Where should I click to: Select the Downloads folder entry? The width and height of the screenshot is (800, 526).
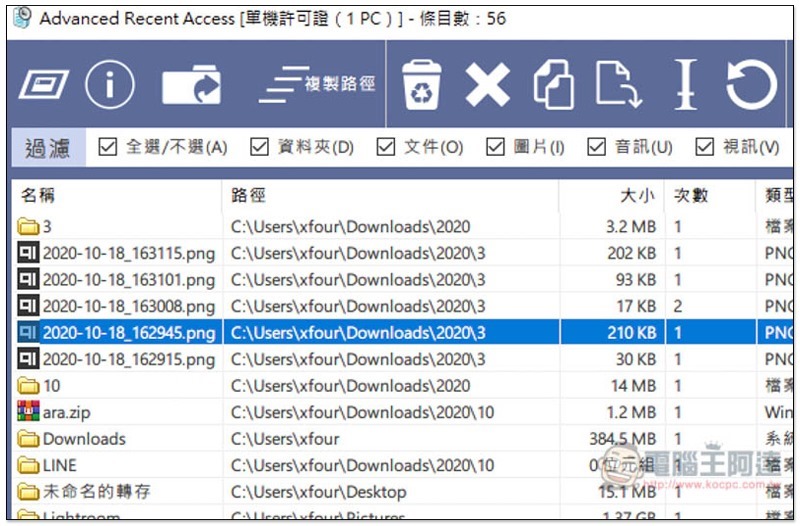403,438
